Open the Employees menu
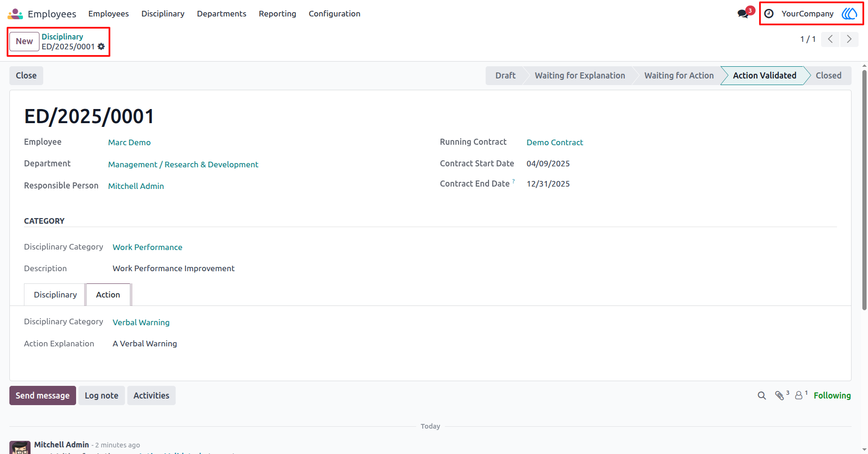This screenshot has width=868, height=454. [108, 14]
